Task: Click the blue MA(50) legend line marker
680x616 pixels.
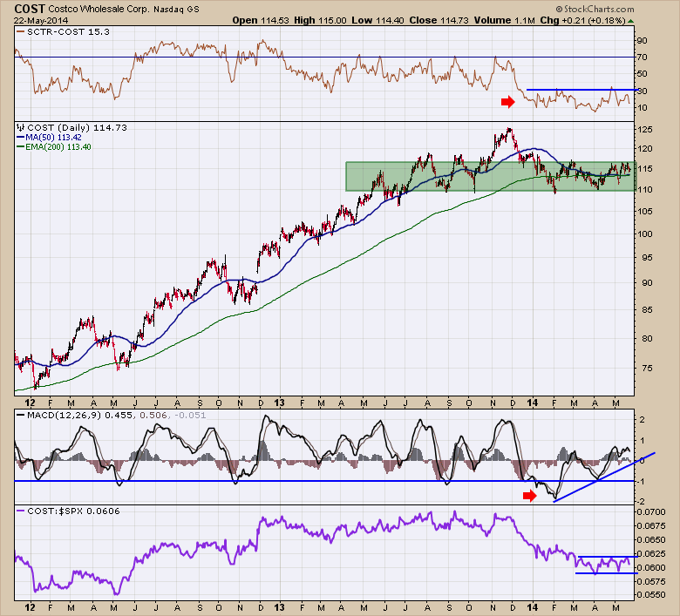Action: (20, 137)
